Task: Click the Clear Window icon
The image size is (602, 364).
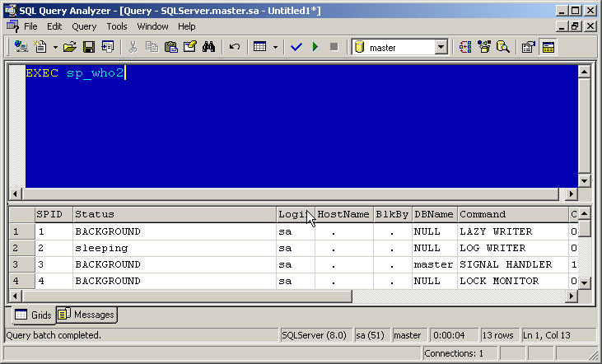Action: [189, 47]
